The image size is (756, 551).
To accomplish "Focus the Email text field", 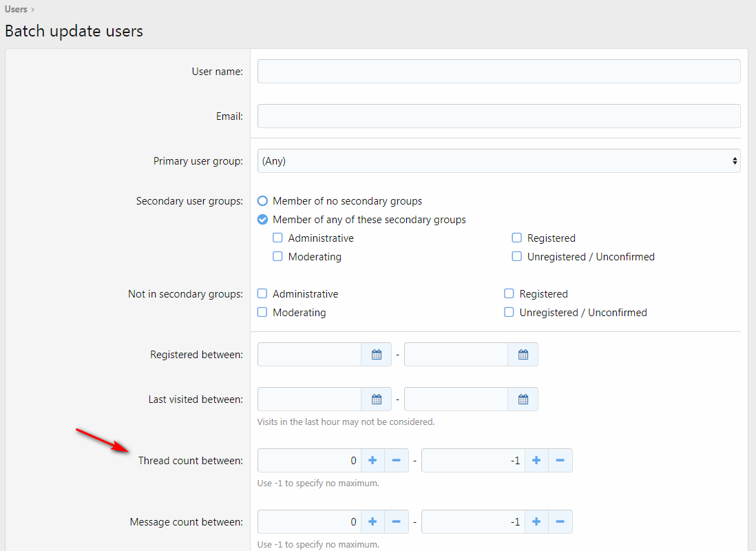I will tap(498, 116).
